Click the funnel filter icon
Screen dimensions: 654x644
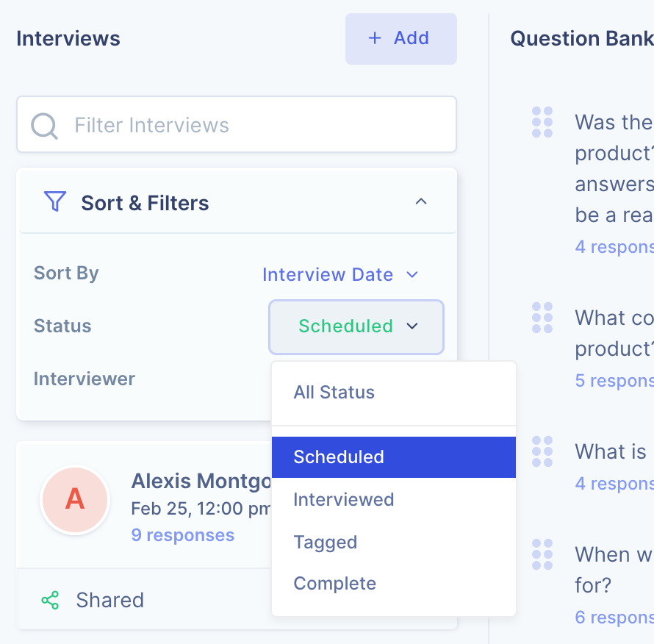[x=55, y=201]
